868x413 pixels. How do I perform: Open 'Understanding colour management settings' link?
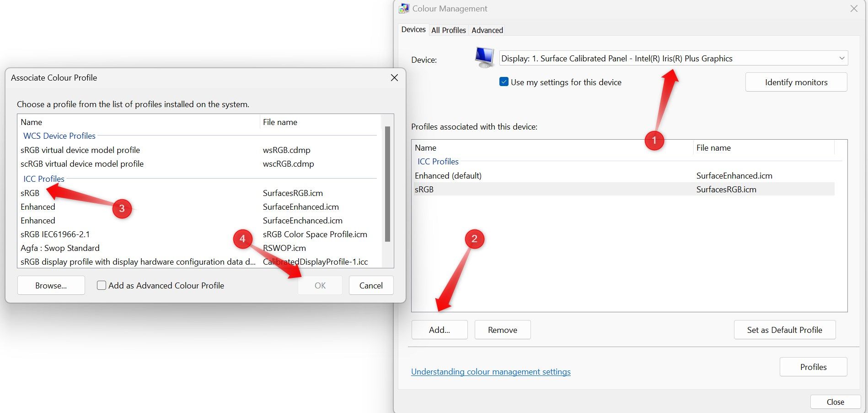[491, 372]
